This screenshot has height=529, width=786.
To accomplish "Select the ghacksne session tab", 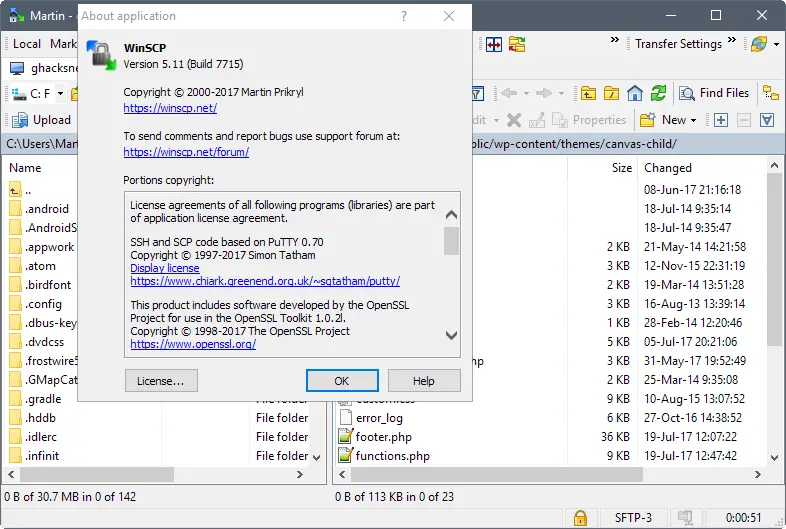I will pos(44,68).
